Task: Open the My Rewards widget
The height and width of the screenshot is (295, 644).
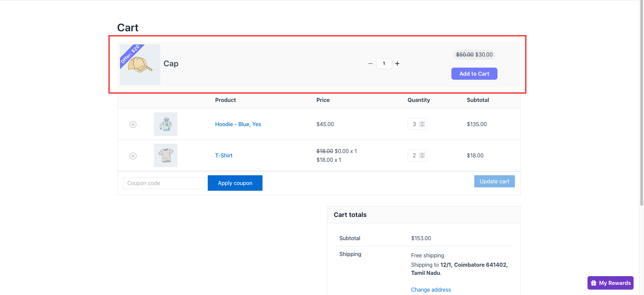Action: pos(610,283)
